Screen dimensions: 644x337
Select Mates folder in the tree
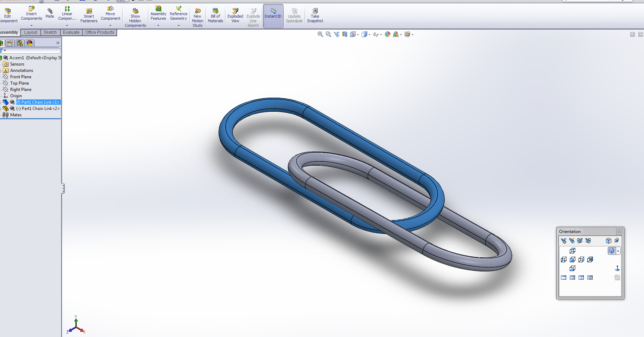(16, 115)
